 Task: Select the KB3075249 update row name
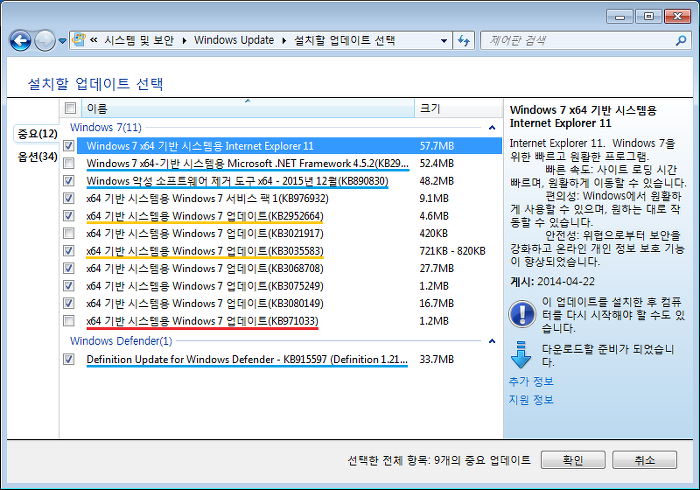(205, 286)
